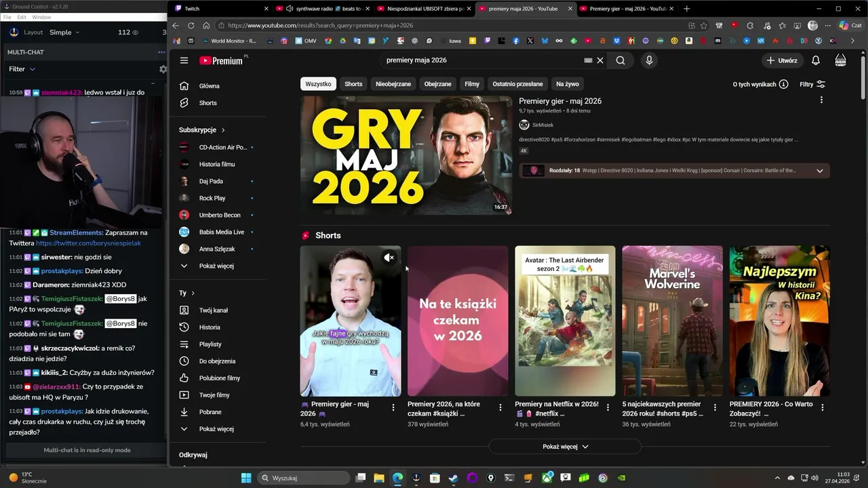
Task: Open Ground Control Edit menu
Action: (x=22, y=17)
